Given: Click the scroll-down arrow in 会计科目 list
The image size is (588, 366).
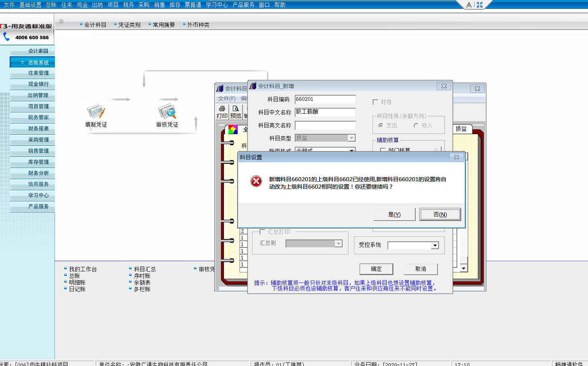Looking at the screenshot, I should (464, 268).
